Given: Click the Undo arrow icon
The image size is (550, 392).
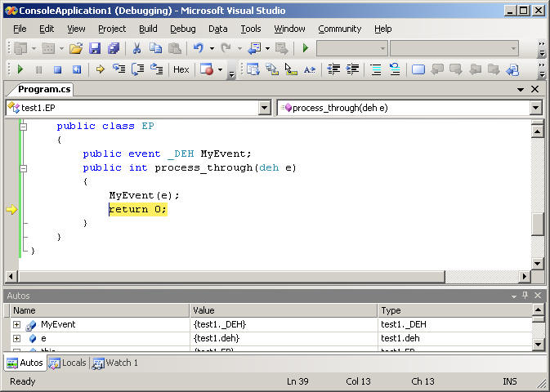Looking at the screenshot, I should (x=198, y=48).
